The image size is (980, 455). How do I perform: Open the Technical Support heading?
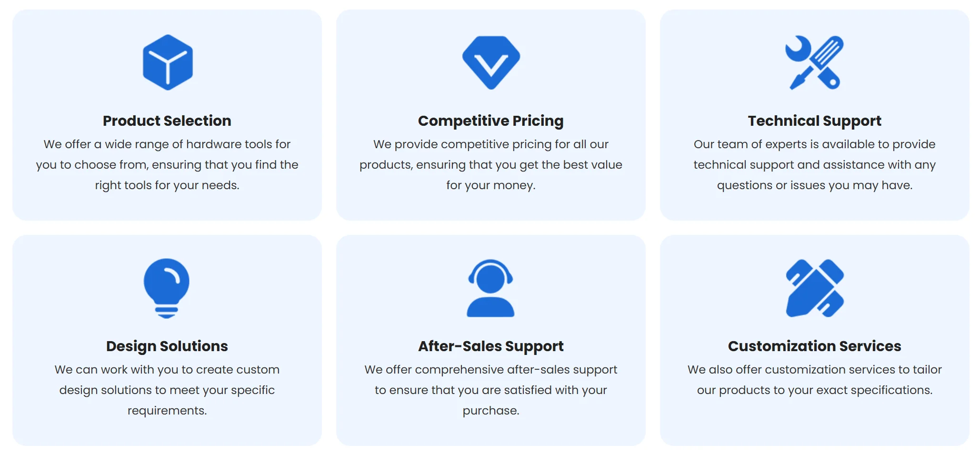click(x=814, y=121)
